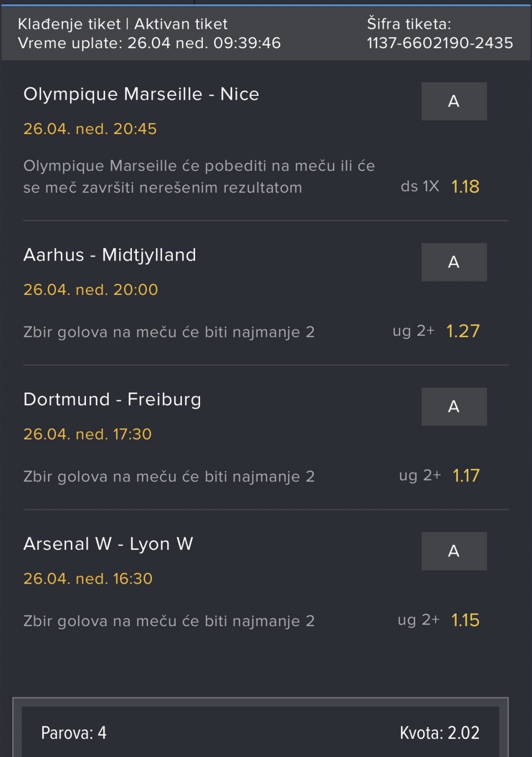Tap the A button for Aarhus - Midtjylland
The height and width of the screenshot is (757, 532).
454,262
